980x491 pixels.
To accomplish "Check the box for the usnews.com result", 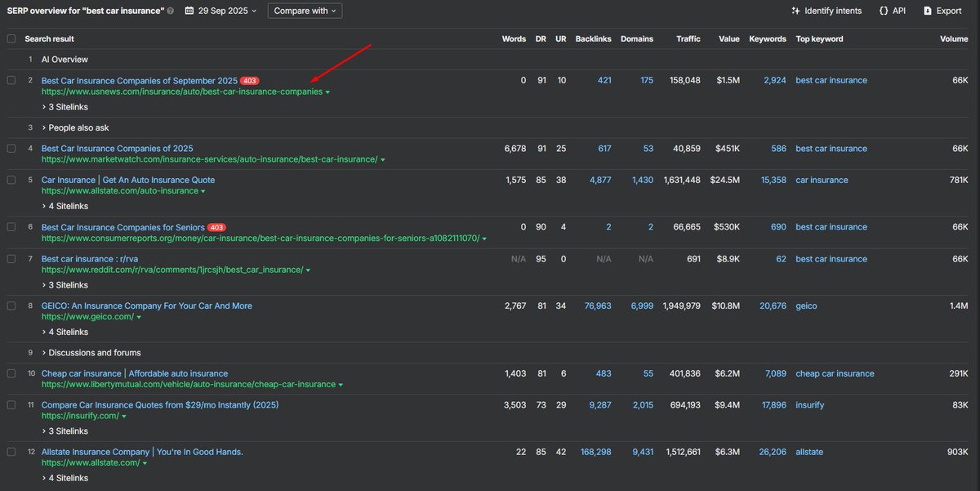I will click(11, 80).
